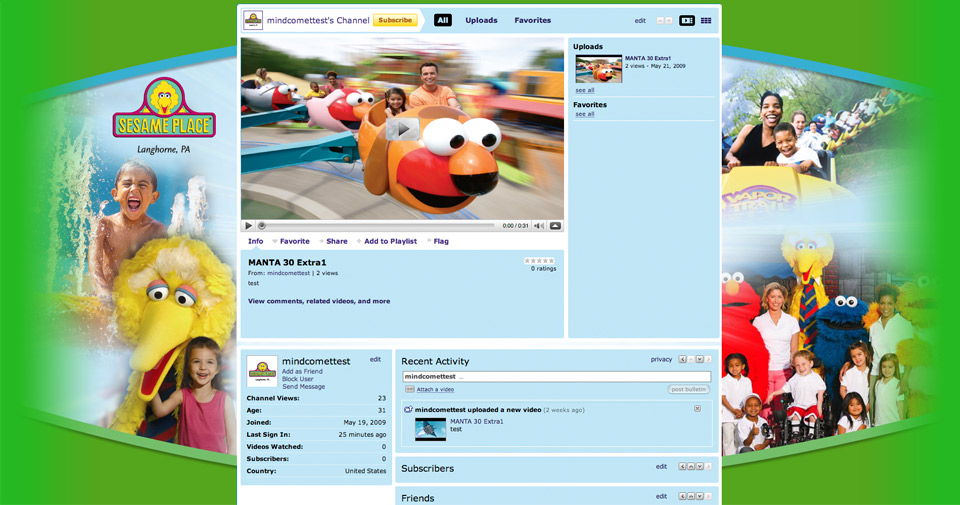
Task: Click the seek bar scrubber handle
Action: (261, 226)
